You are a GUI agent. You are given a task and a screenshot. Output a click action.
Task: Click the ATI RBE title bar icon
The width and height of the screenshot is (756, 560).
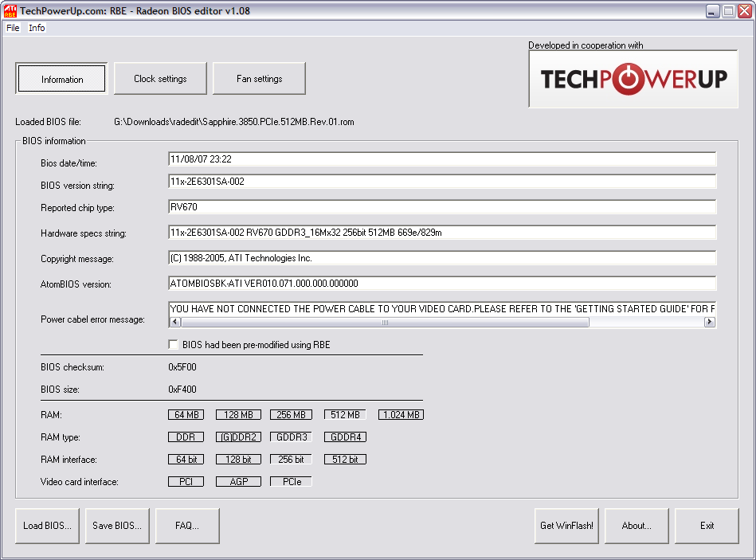click(10, 10)
